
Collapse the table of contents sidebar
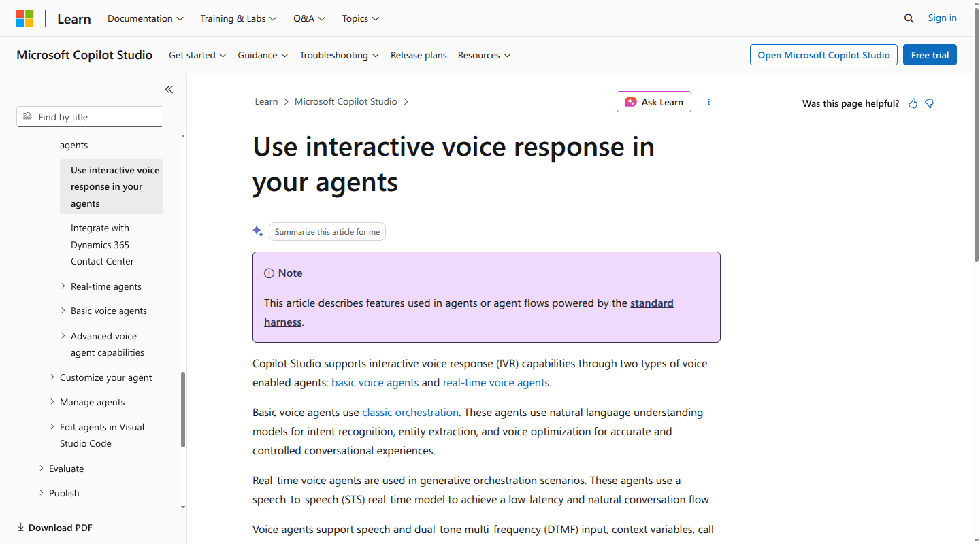(169, 90)
